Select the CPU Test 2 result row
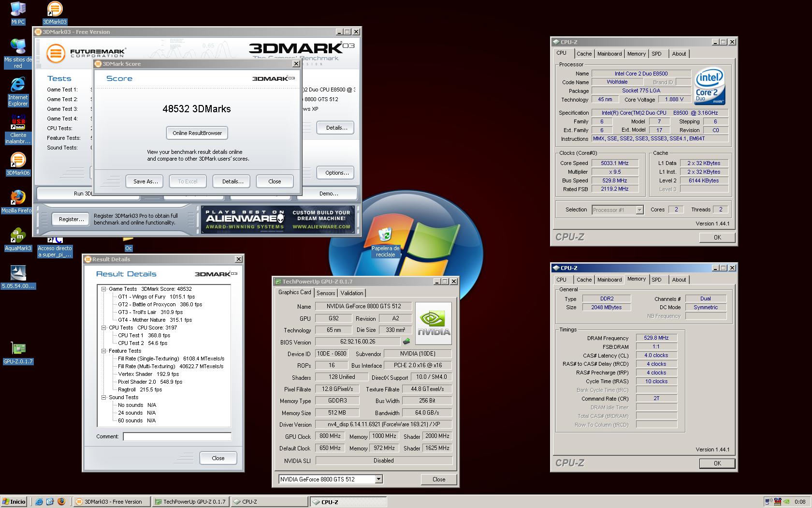The image size is (812, 508). point(143,343)
